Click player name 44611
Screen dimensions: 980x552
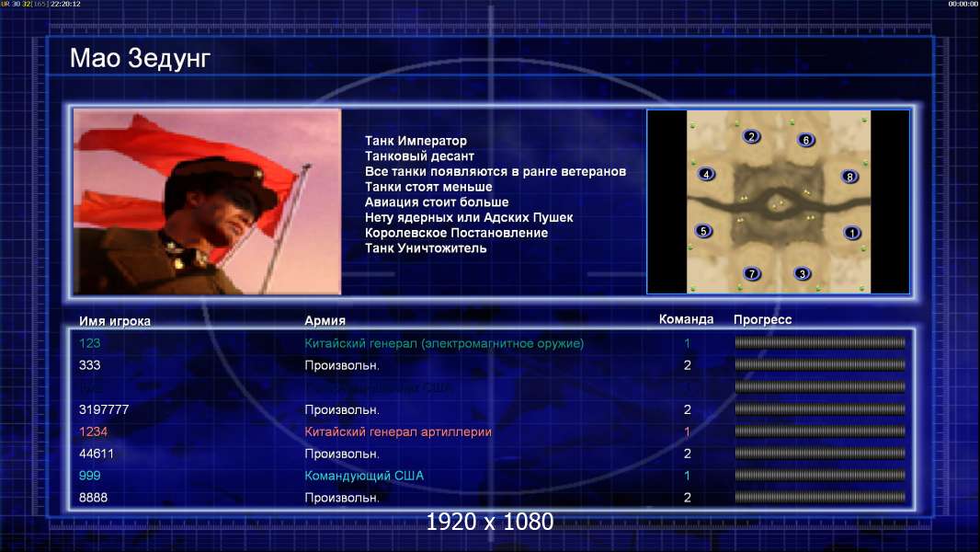(97, 454)
